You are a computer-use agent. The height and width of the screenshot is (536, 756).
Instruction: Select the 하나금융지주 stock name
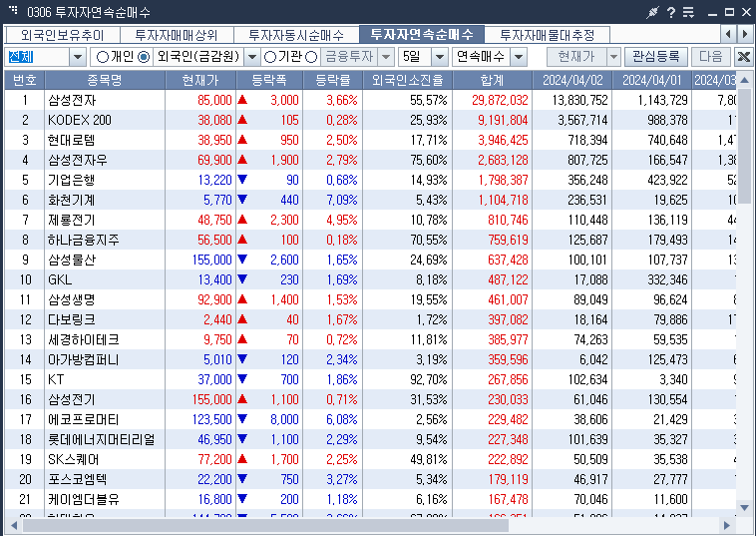(84, 241)
